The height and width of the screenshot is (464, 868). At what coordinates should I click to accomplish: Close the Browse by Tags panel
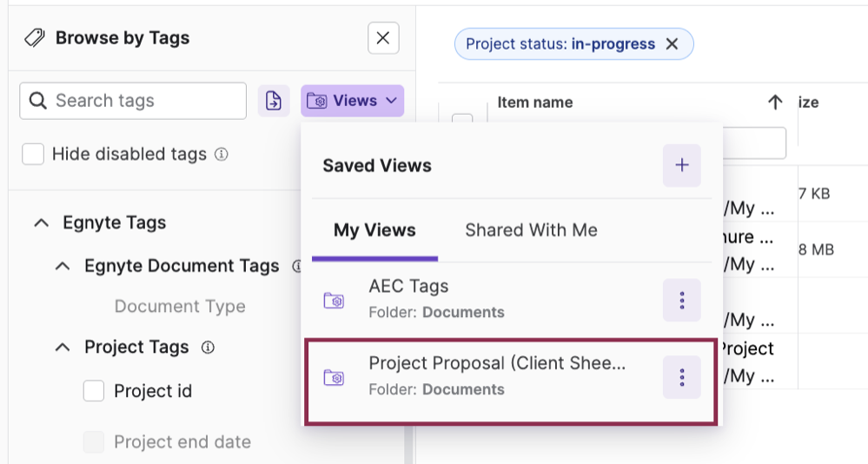point(383,38)
